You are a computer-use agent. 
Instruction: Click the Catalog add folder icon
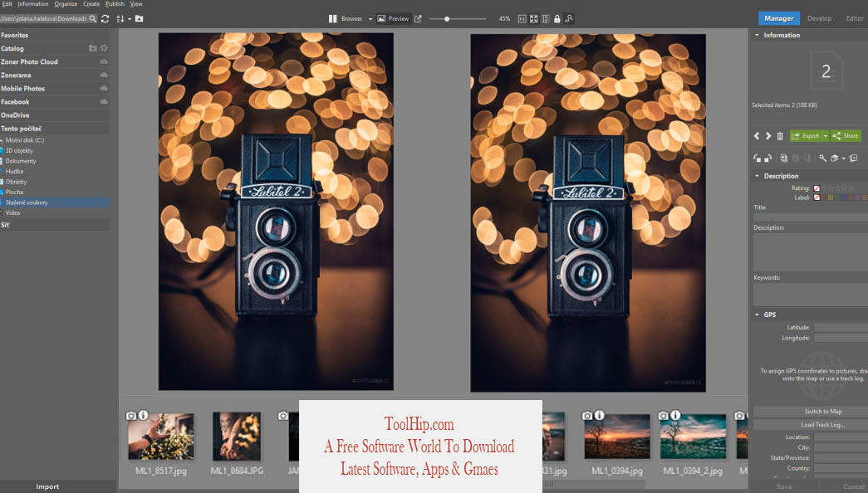(x=93, y=48)
